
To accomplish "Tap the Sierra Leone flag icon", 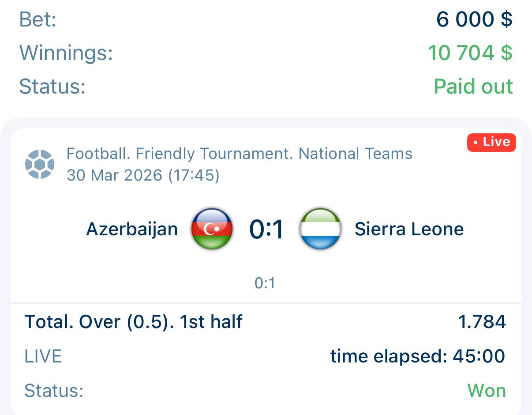I will point(320,229).
